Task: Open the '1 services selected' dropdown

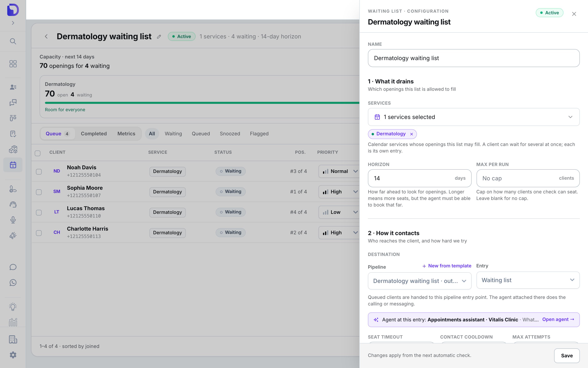Action: click(x=473, y=117)
